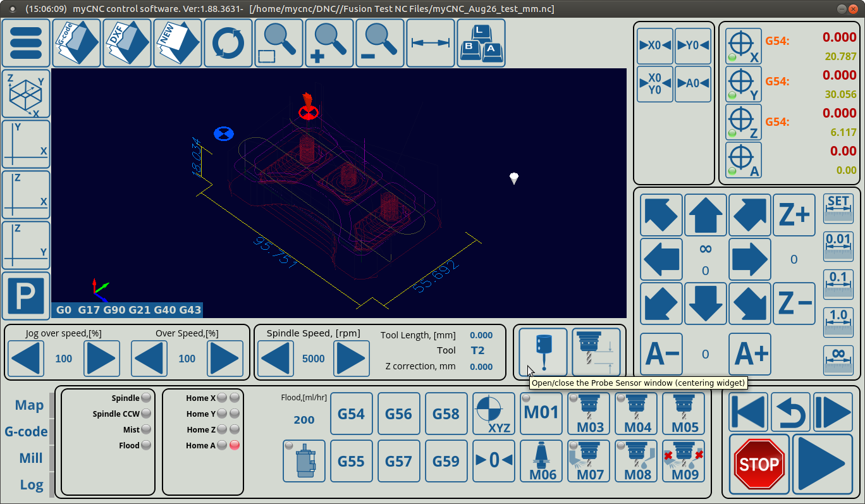Select the isometric 3D view
Viewport: 865px width, 504px height.
coord(26,94)
